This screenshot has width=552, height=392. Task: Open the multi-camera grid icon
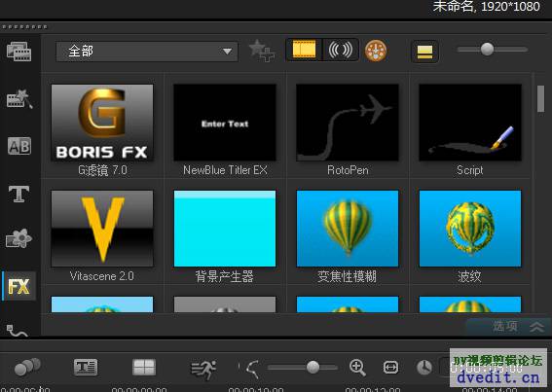point(144,367)
